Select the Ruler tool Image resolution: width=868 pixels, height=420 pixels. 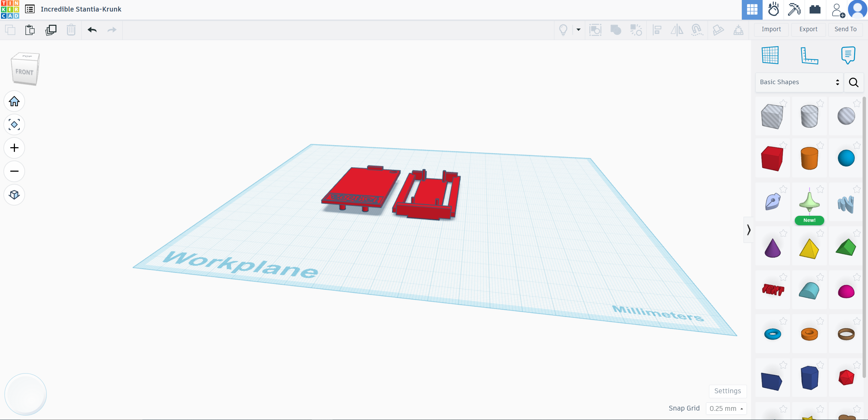(x=809, y=55)
